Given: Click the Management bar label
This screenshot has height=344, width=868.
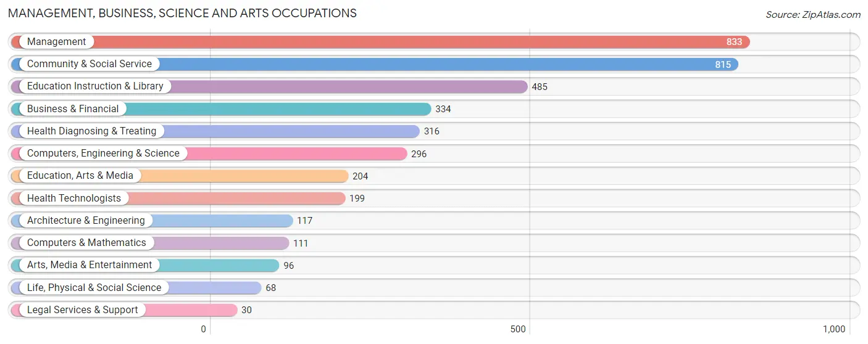Looking at the screenshot, I should pyautogui.click(x=56, y=41).
